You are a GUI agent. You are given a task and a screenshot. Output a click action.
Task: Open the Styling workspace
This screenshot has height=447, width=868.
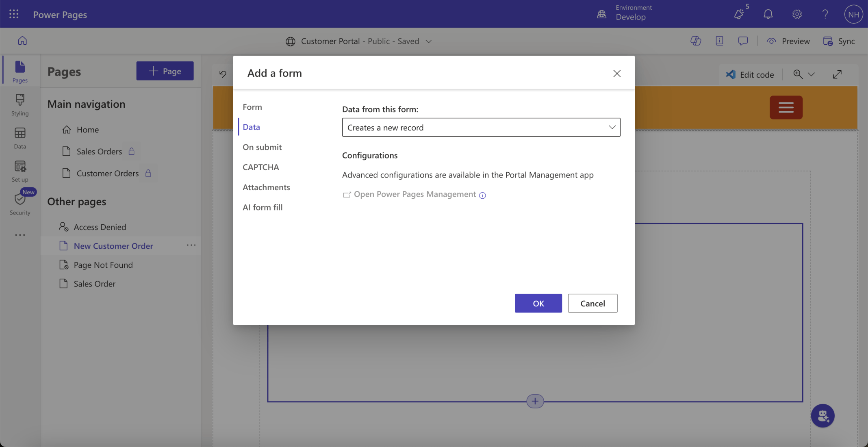[x=20, y=105]
